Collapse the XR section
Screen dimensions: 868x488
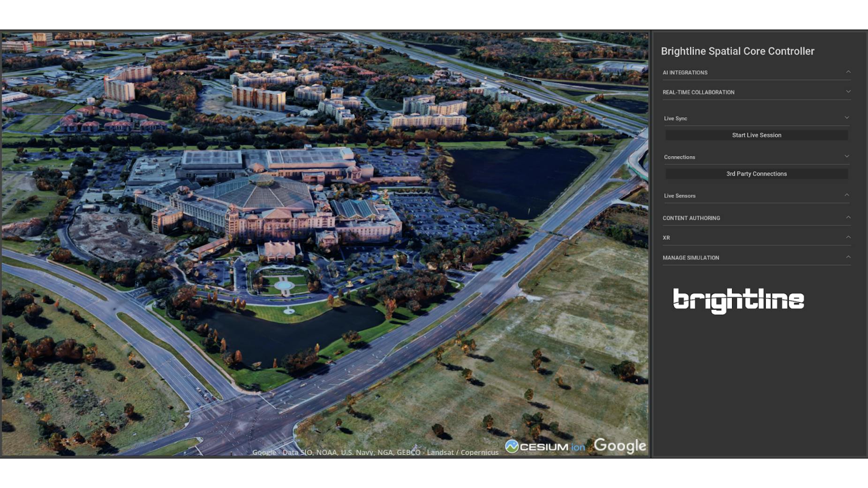click(x=848, y=237)
